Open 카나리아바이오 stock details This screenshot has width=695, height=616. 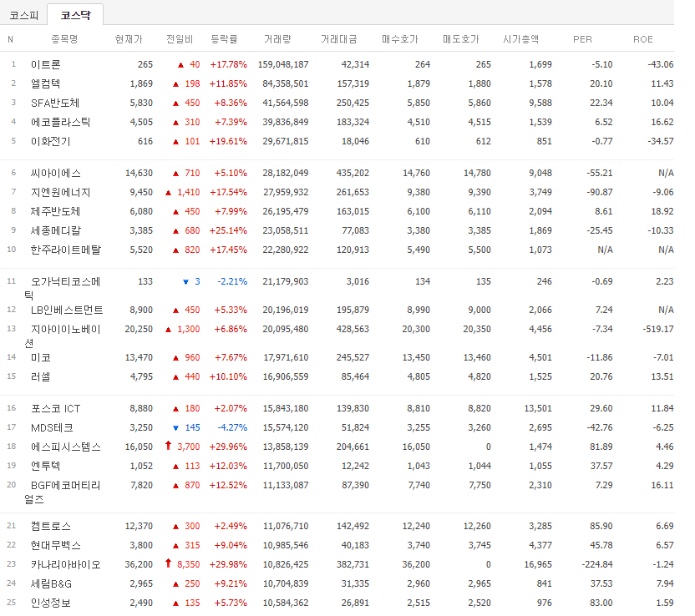(66, 564)
